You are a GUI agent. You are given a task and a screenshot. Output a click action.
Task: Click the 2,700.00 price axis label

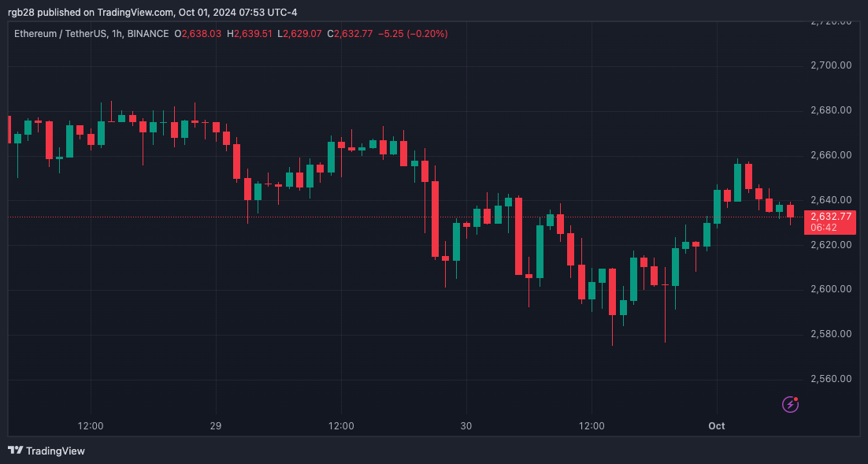[830, 65]
